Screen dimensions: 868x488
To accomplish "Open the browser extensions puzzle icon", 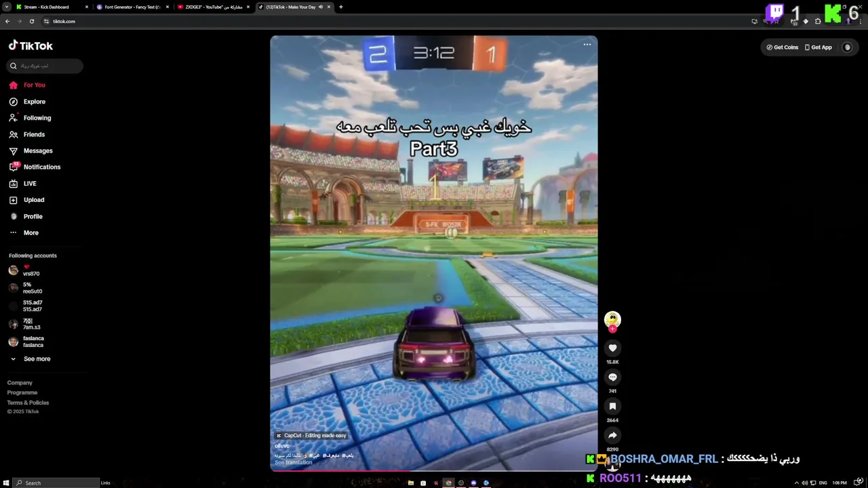I will (x=818, y=21).
